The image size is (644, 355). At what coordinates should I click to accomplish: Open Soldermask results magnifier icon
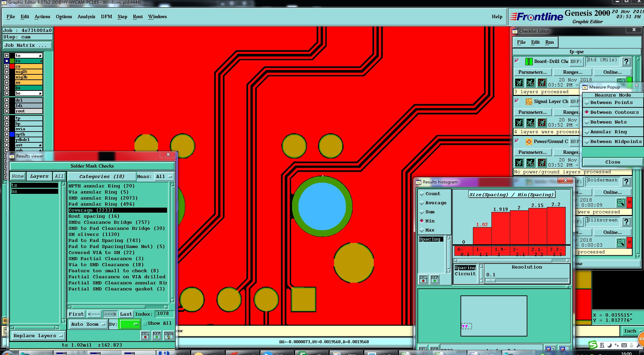[x=620, y=203]
